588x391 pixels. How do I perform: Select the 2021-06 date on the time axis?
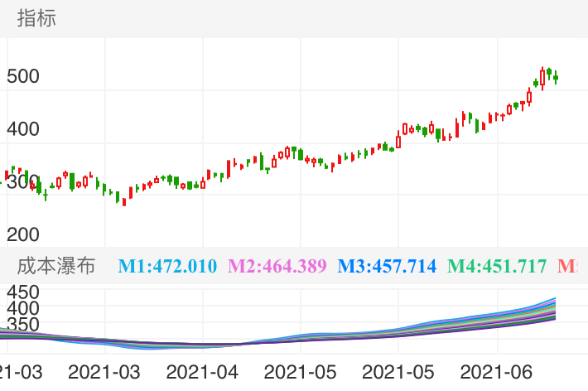(496, 369)
